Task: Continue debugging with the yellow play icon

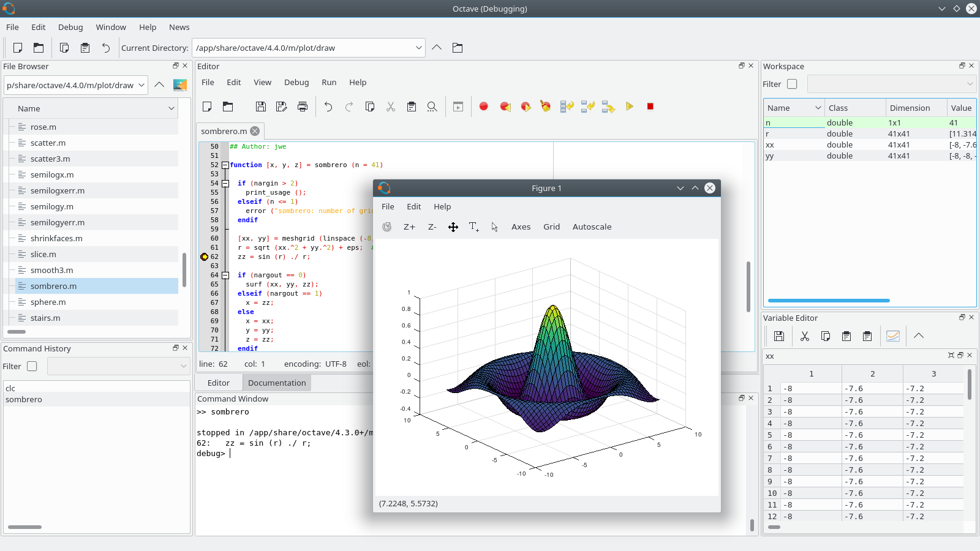Action: click(x=630, y=106)
